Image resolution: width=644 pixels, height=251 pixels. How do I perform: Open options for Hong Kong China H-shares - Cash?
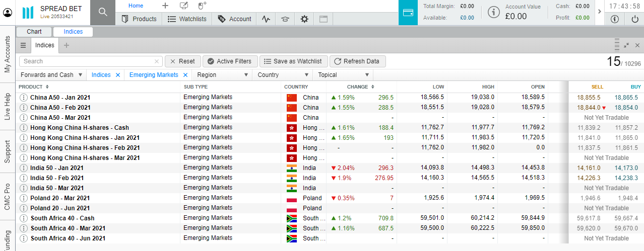[23, 128]
